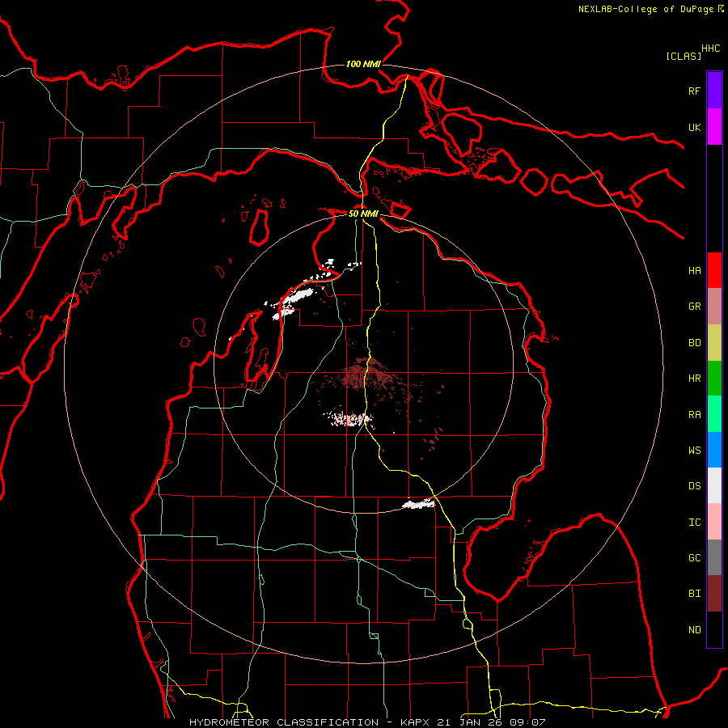Click the GR legend label

click(695, 307)
